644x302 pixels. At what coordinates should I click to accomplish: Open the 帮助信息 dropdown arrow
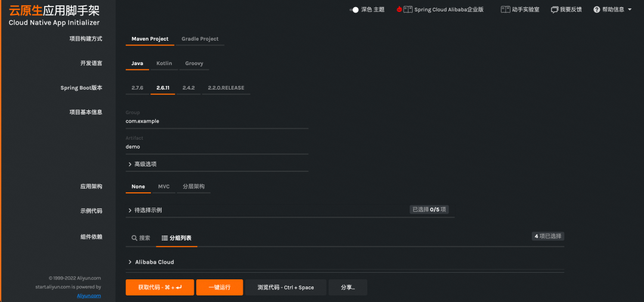click(630, 10)
